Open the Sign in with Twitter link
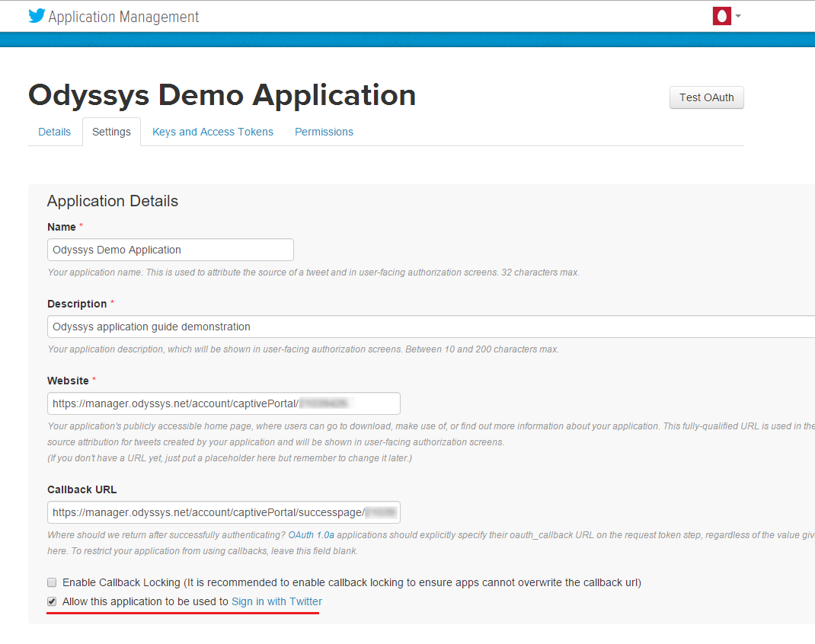 276,601
